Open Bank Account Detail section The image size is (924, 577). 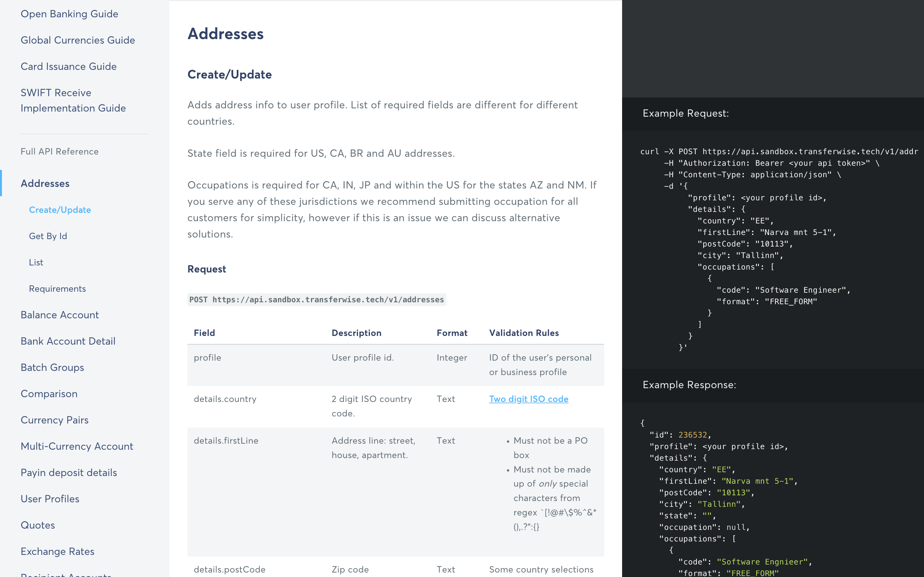point(68,341)
